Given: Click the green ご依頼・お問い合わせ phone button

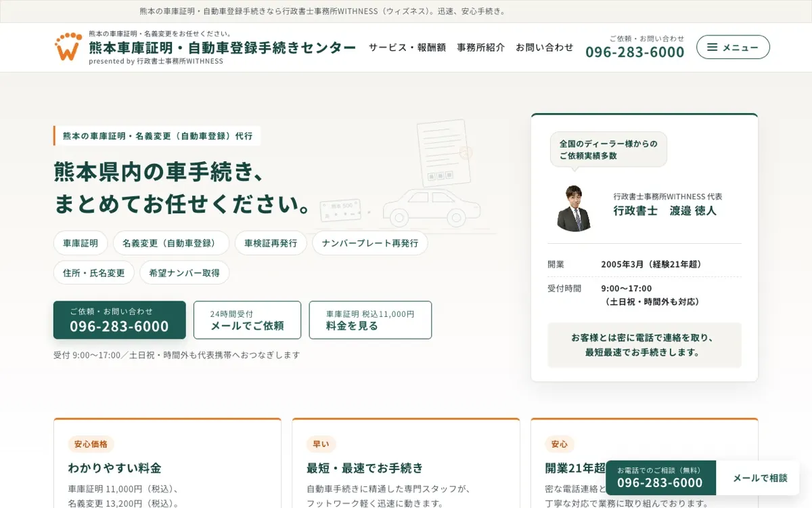Looking at the screenshot, I should pyautogui.click(x=120, y=320).
